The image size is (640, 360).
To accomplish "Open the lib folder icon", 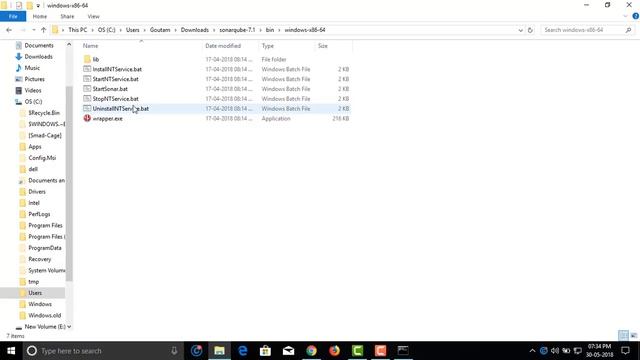I will coord(87,59).
